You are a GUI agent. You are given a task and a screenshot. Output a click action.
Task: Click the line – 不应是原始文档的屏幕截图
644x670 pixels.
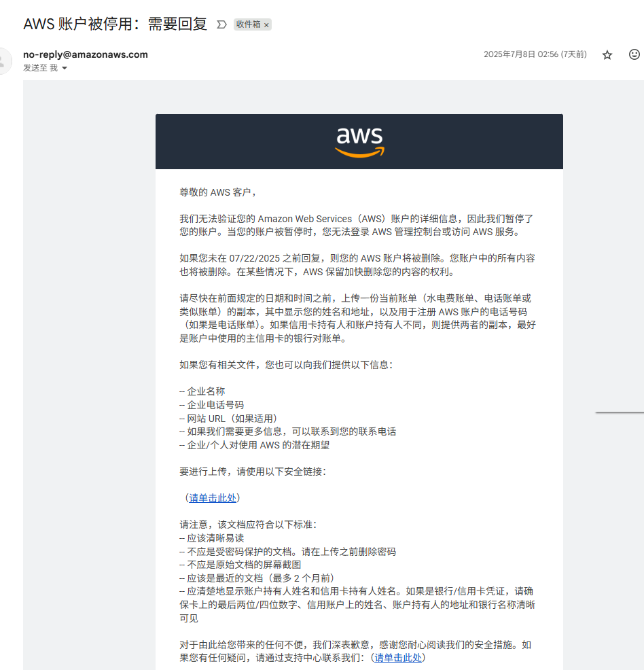coord(240,565)
